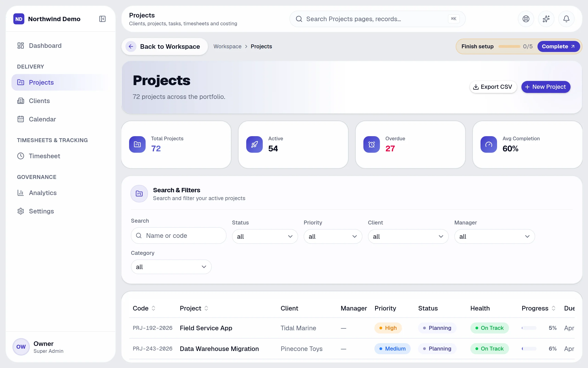Click Workspace breadcrumb link
588x368 pixels.
227,46
